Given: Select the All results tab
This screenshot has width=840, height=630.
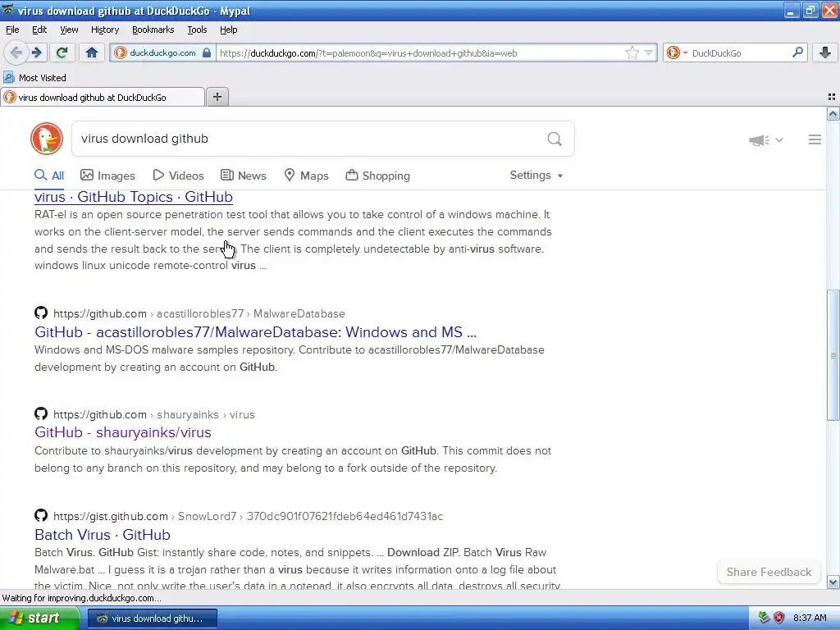Looking at the screenshot, I should [49, 176].
